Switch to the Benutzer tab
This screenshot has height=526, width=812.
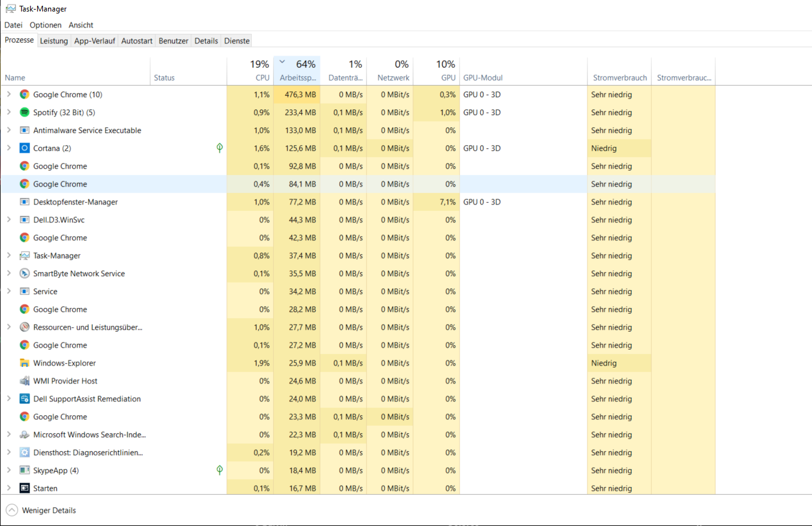pos(174,41)
